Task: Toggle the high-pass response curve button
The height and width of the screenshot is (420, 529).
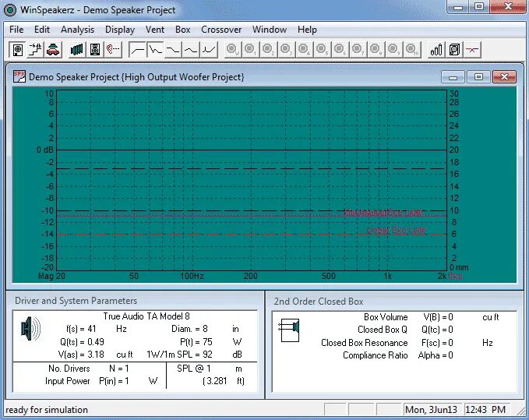Action: [137, 50]
